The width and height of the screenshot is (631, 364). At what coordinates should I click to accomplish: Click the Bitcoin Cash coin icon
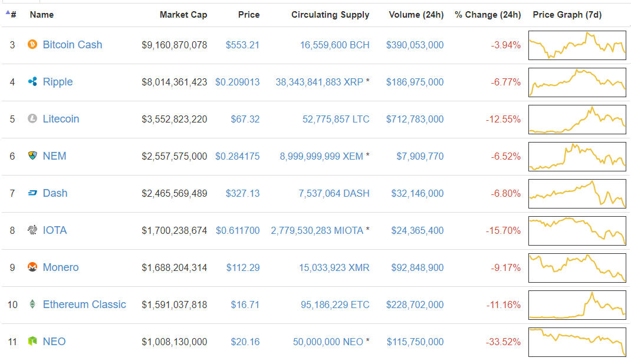pos(32,45)
